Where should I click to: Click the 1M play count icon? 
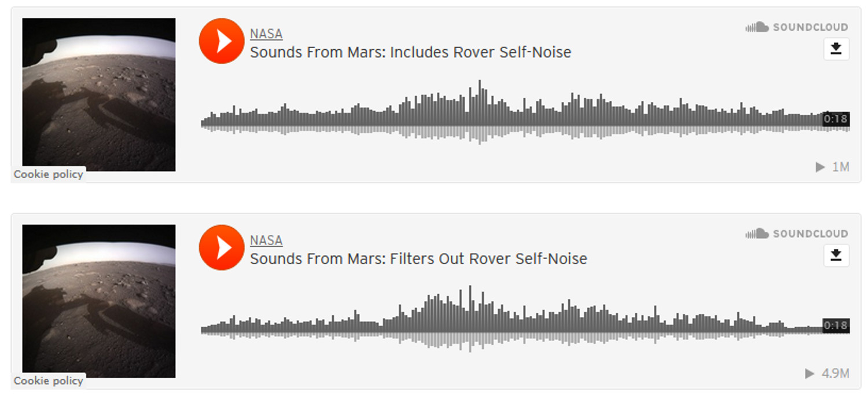click(820, 167)
